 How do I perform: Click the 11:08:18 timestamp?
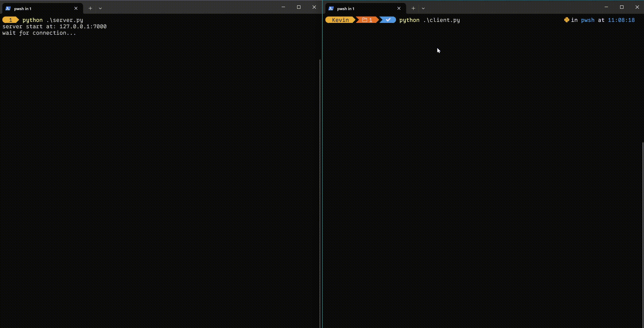pyautogui.click(x=621, y=20)
